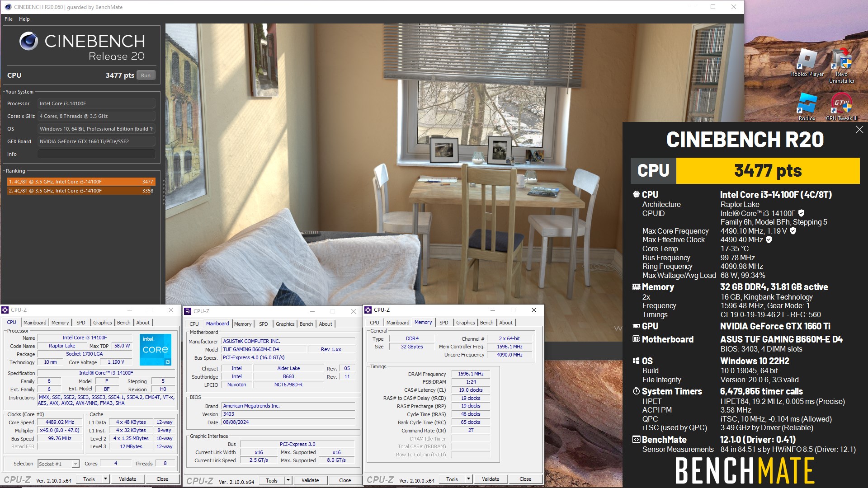This screenshot has width=868, height=488.
Task: Click the yellow 3477 pts score banner
Action: pyautogui.click(x=768, y=171)
